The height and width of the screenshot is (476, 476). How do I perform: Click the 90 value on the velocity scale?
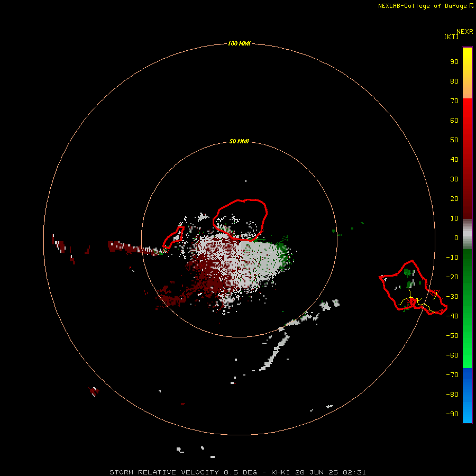[x=454, y=62]
